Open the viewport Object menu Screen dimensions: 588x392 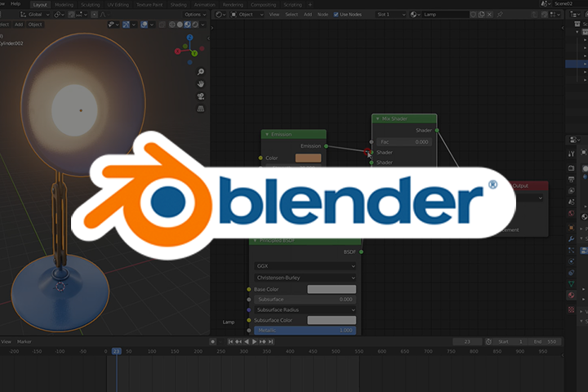tap(35, 24)
